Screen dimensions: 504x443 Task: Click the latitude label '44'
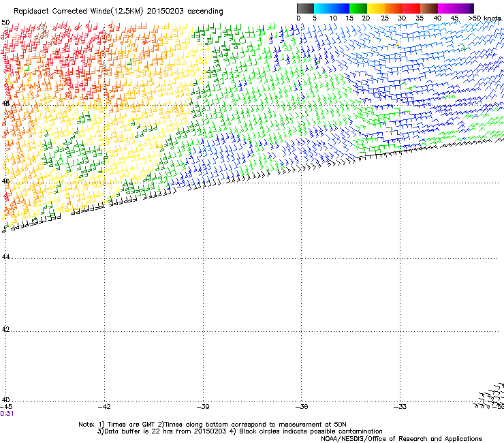[x=5, y=257]
